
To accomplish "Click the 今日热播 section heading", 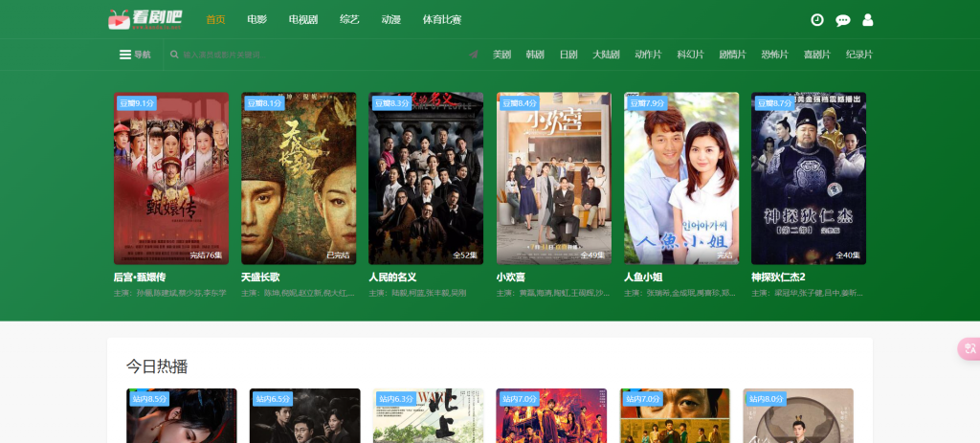I will click(x=157, y=366).
